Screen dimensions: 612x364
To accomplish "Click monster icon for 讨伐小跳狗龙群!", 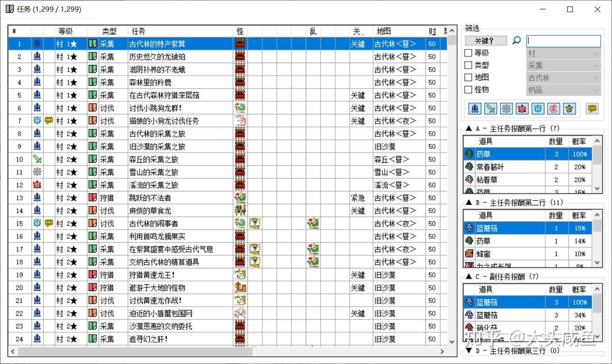I will pyautogui.click(x=240, y=108).
